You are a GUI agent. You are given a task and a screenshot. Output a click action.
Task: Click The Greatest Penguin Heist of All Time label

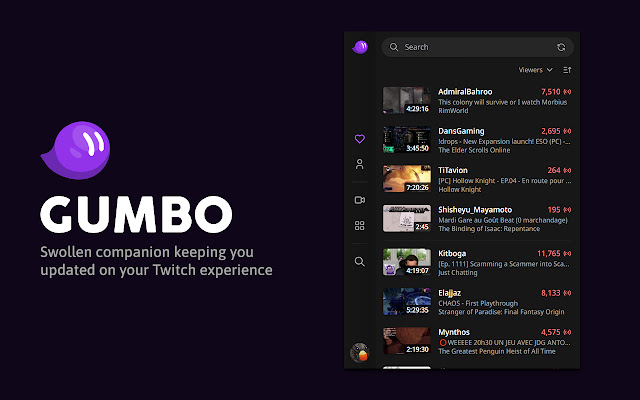[497, 351]
